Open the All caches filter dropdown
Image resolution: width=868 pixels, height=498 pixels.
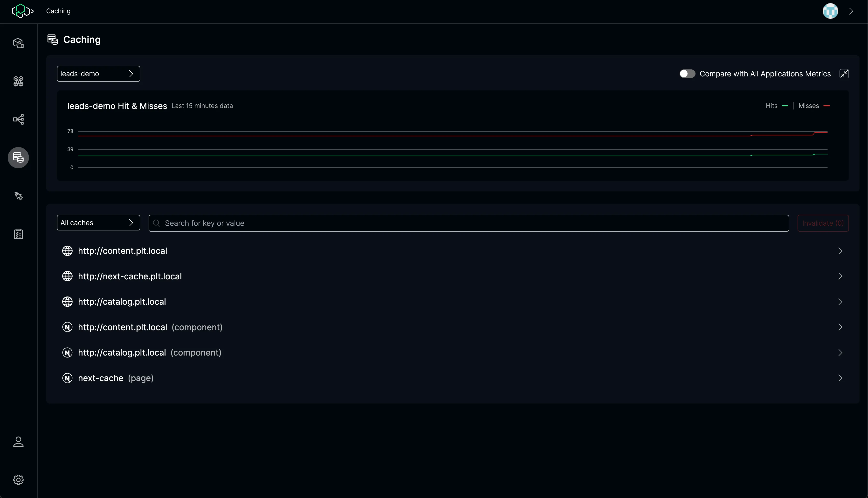coord(98,223)
